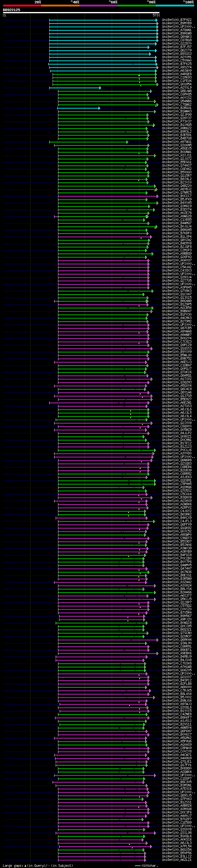Select the UniRef100_C5YHA0 label

(177, 60)
